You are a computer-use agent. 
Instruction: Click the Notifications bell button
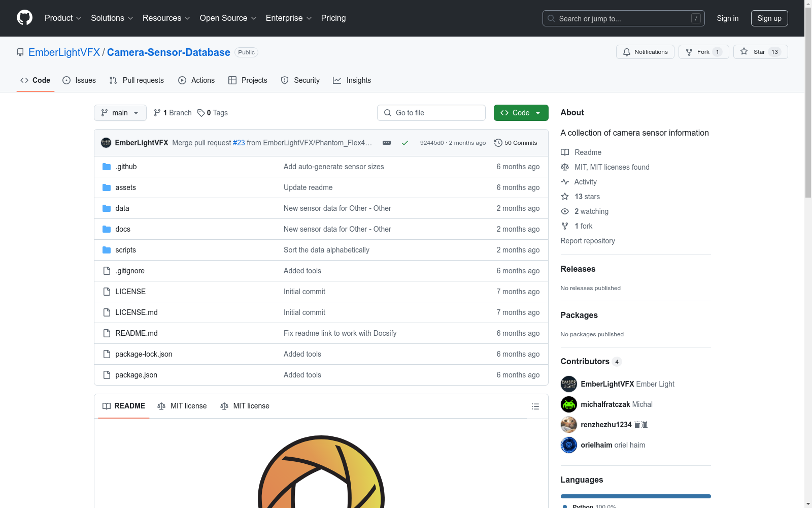point(645,52)
